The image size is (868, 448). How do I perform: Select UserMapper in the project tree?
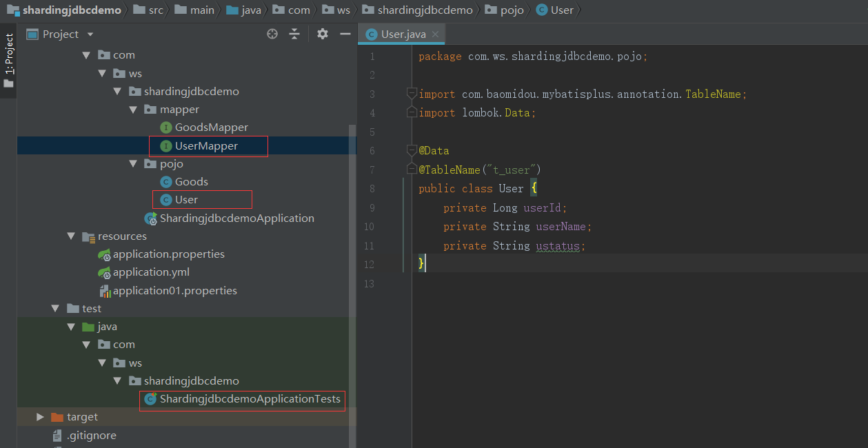click(x=205, y=145)
